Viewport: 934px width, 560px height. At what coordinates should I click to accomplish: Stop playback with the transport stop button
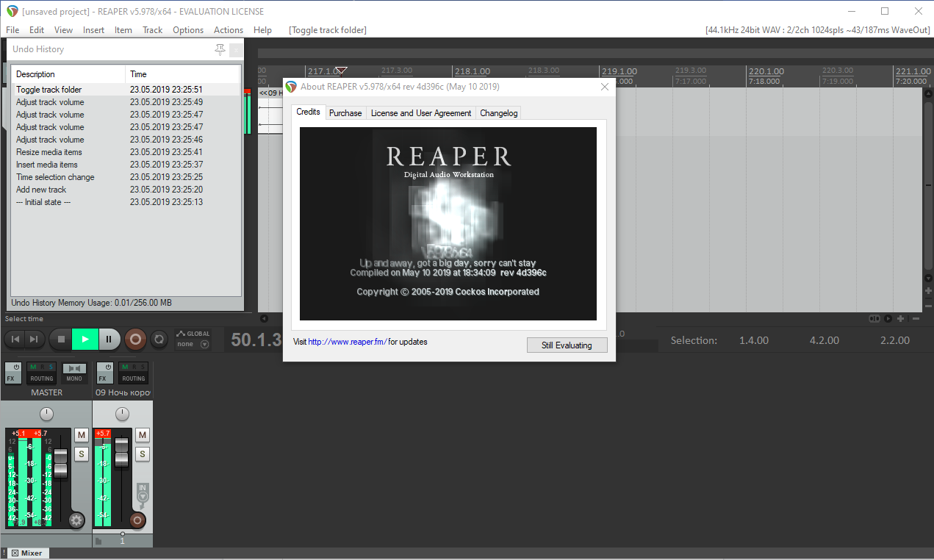pos(61,339)
